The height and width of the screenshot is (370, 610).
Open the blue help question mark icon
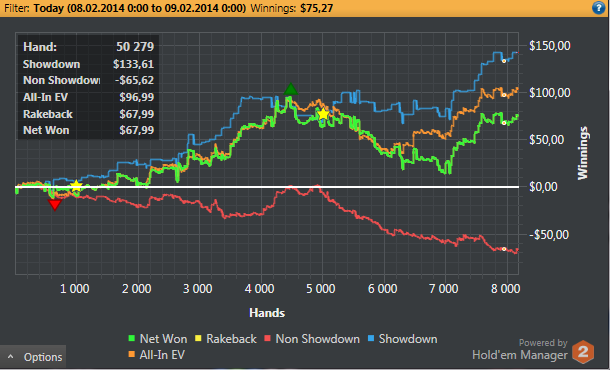(x=599, y=8)
